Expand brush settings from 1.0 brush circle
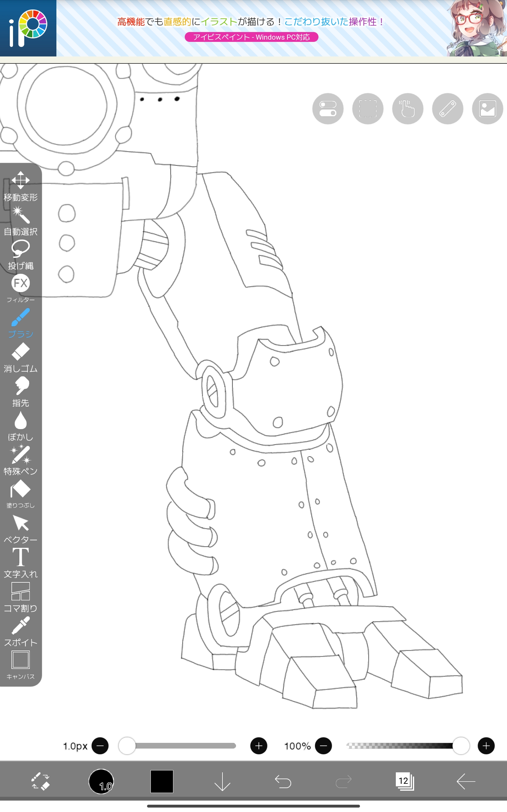Image resolution: width=507 pixels, height=812 pixels. pos(101,781)
